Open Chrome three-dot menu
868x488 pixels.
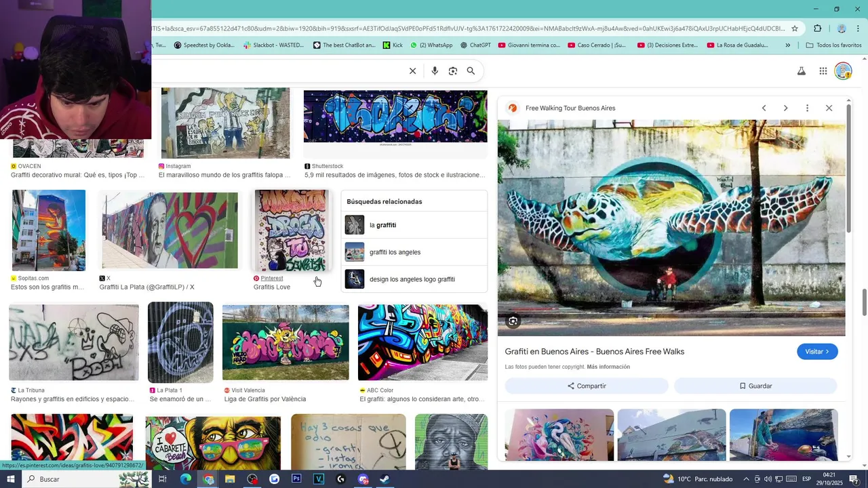859,28
